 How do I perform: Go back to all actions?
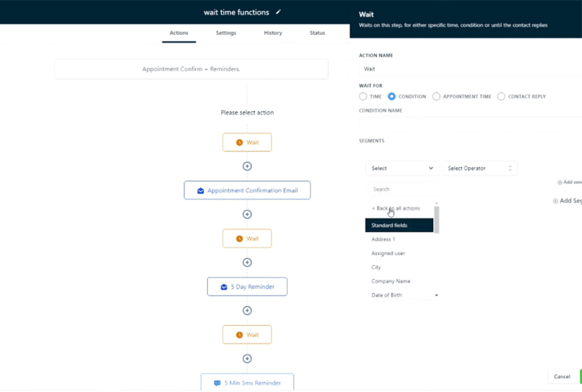[396, 208]
